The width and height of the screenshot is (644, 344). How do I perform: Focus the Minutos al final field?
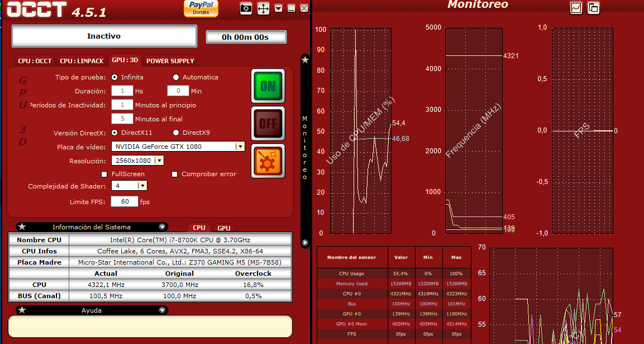122,119
